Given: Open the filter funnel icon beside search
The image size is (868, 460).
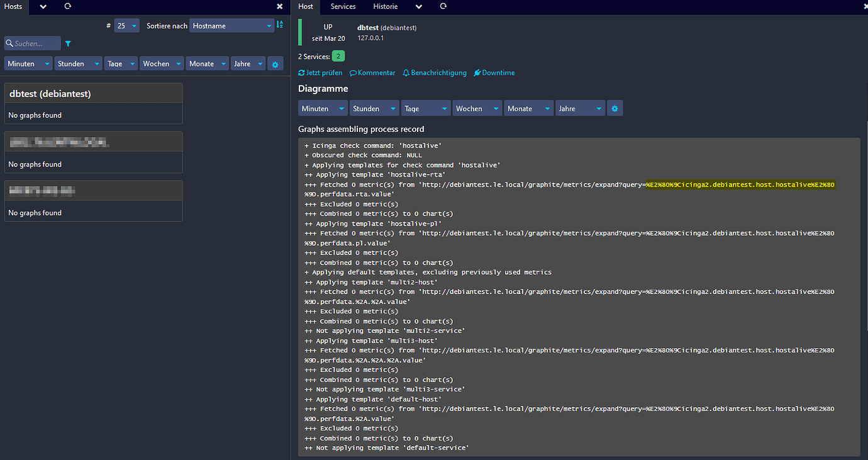Looking at the screenshot, I should pos(68,44).
